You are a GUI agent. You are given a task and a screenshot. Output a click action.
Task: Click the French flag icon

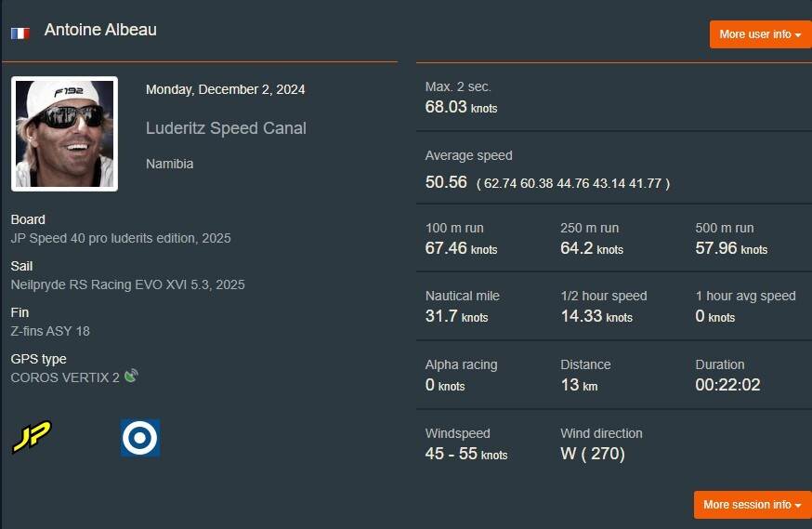point(20,33)
